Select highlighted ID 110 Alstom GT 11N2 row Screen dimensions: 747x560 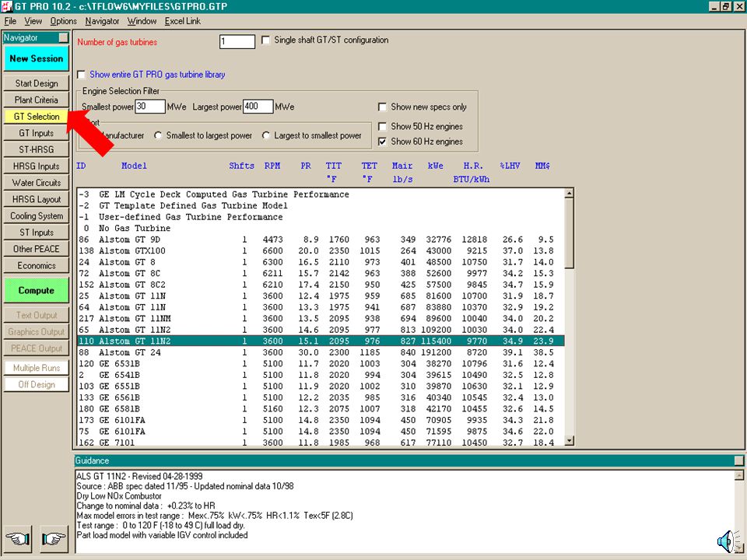tap(321, 341)
